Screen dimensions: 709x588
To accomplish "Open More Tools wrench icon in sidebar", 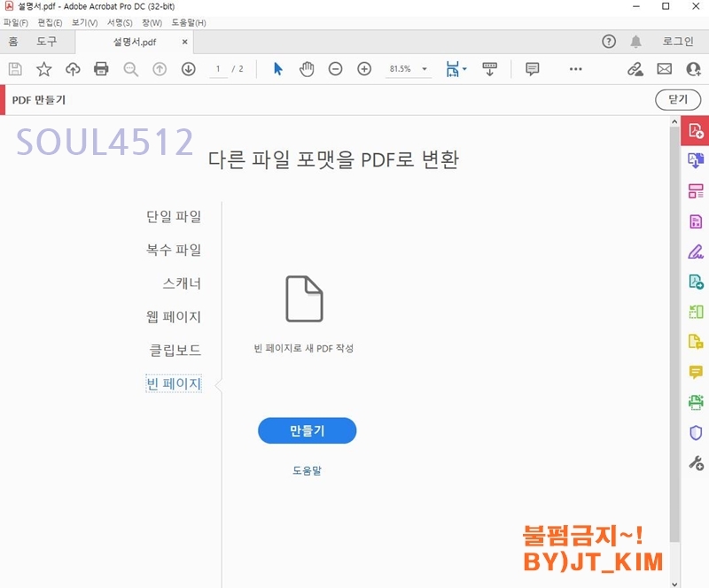I will (x=696, y=463).
